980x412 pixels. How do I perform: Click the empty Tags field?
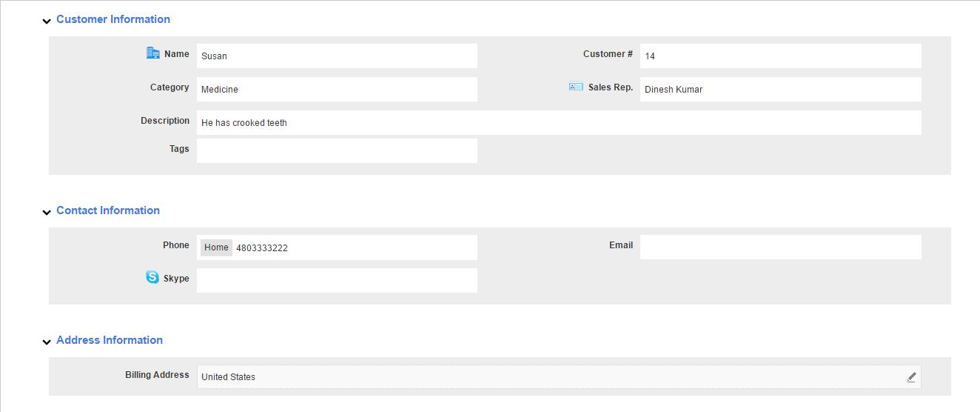pyautogui.click(x=337, y=151)
